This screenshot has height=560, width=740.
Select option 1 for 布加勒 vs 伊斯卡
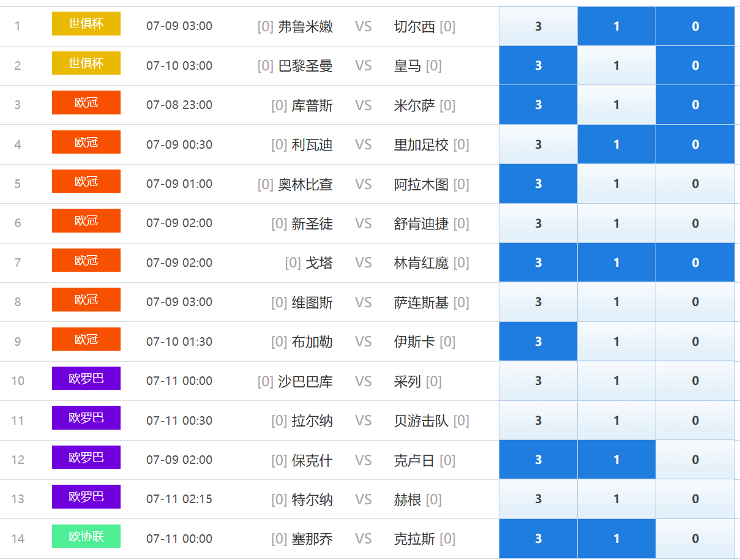[x=616, y=342]
